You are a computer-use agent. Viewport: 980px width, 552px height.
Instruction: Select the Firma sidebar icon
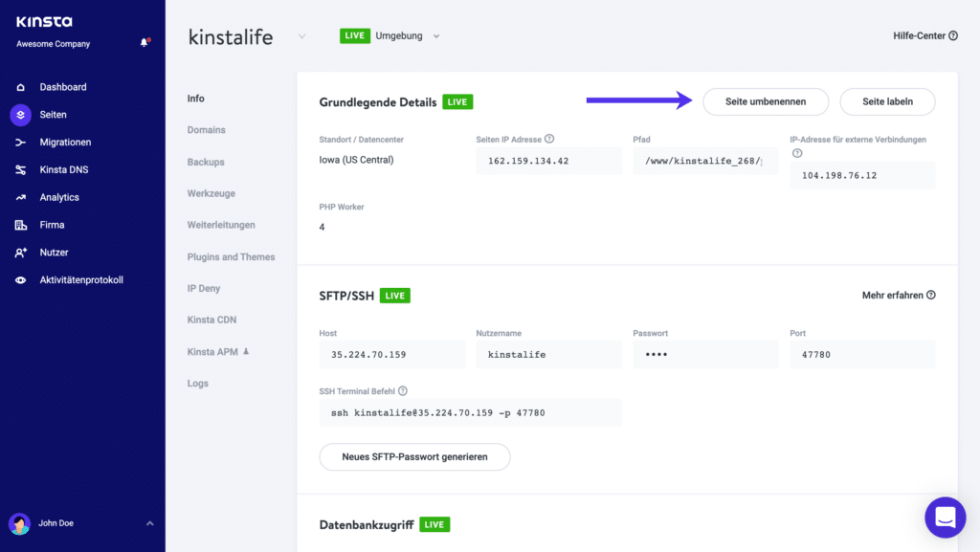coord(21,224)
